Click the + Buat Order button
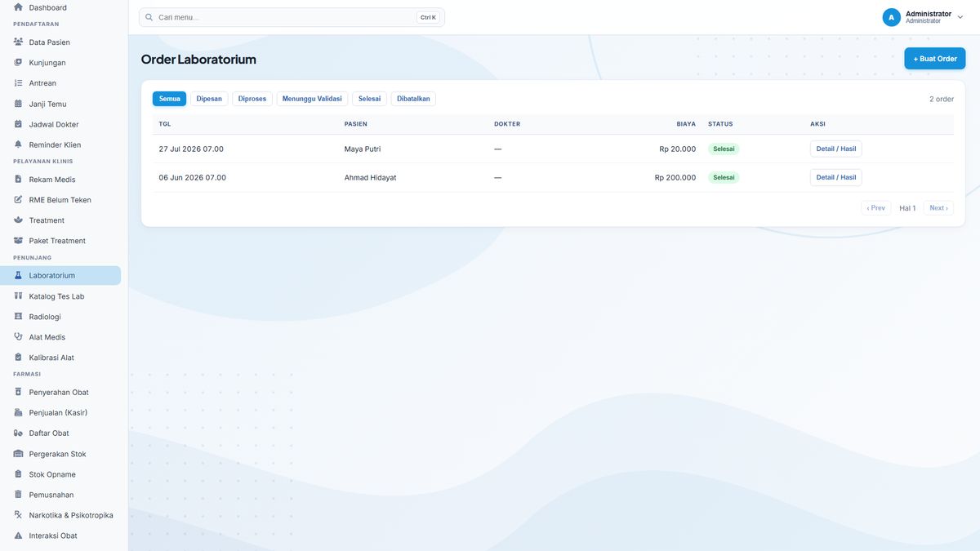This screenshot has width=980, height=551. point(935,59)
